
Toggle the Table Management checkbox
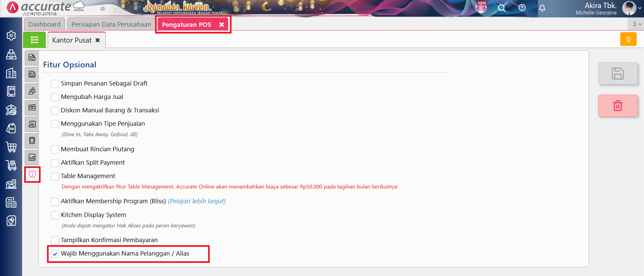pos(55,176)
